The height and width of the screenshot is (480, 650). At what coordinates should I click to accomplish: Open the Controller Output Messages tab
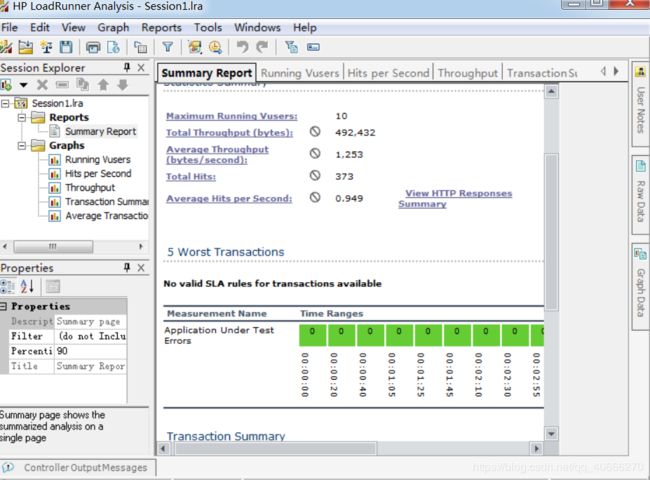pos(78,468)
